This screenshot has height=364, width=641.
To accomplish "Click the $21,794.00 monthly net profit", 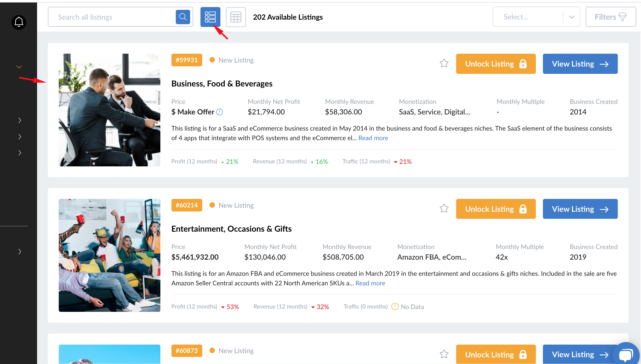I will 266,112.
